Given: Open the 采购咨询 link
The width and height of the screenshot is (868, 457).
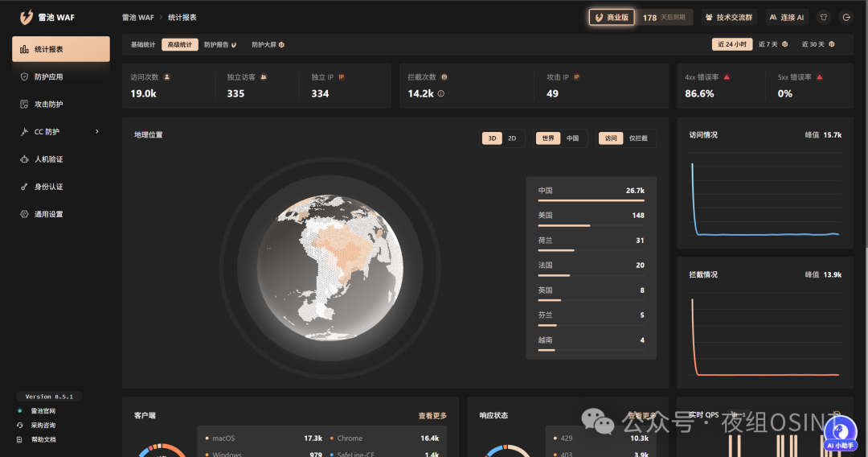Looking at the screenshot, I should click(x=43, y=426).
